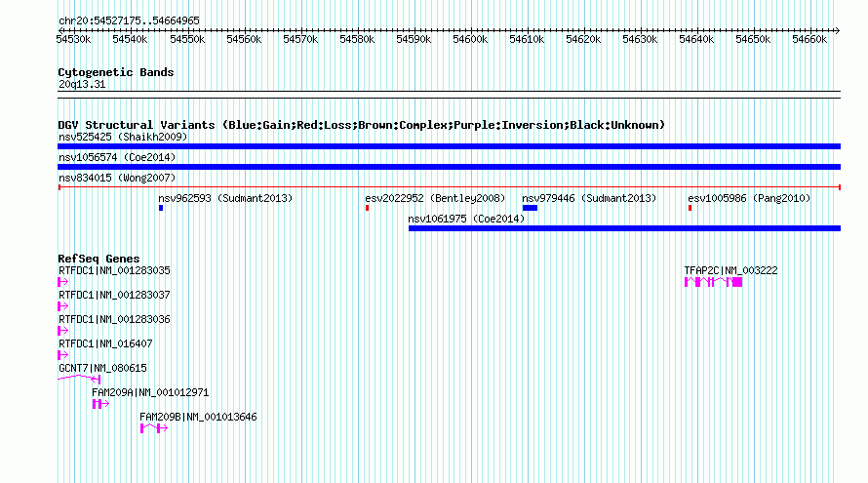Screen dimensions: 868x483
Task: Open RTFDC1|NM_001283035 label
Action: pos(114,270)
